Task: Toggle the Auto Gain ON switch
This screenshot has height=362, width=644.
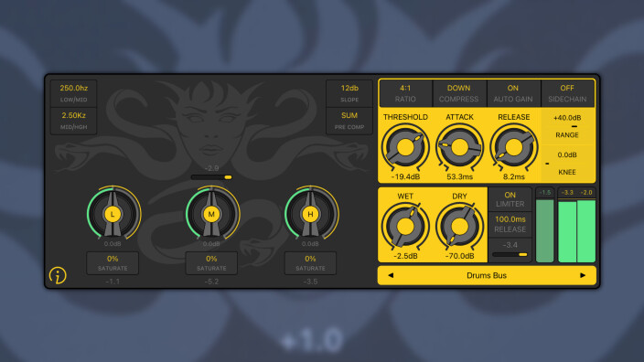Action: [513, 93]
